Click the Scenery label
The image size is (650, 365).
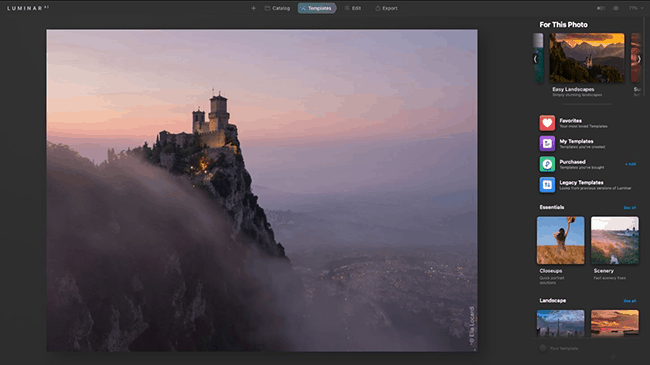[604, 271]
